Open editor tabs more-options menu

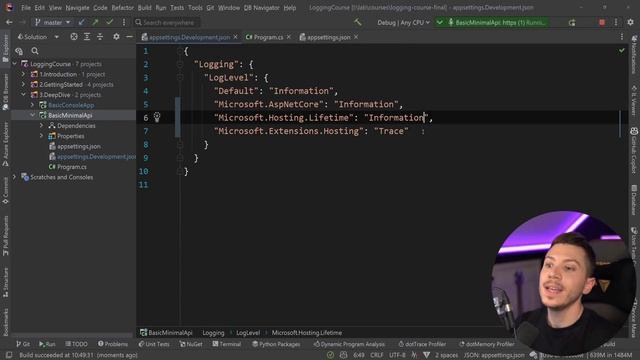click(622, 37)
